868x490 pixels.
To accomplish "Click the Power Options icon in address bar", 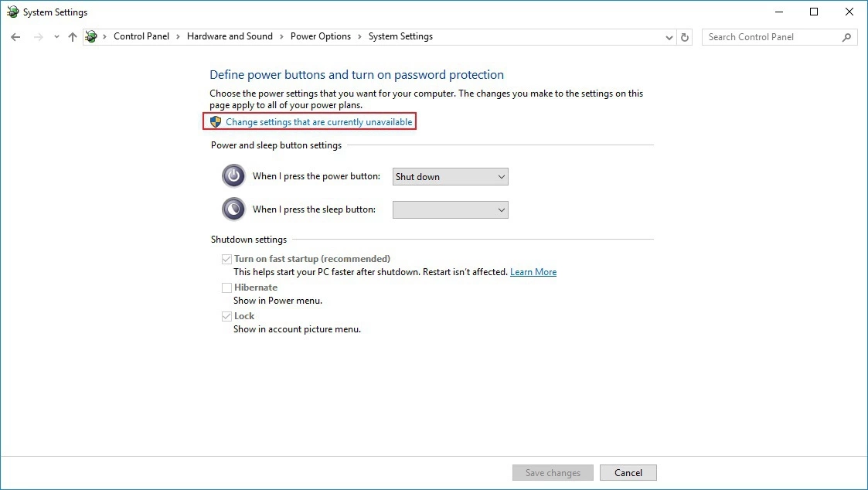I will coord(92,37).
